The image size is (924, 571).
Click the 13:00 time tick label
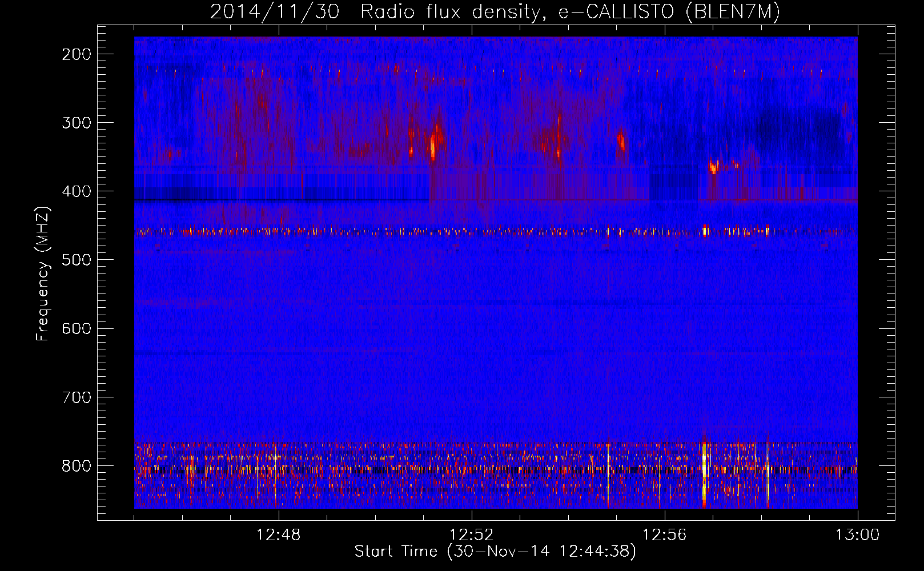pyautogui.click(x=858, y=535)
